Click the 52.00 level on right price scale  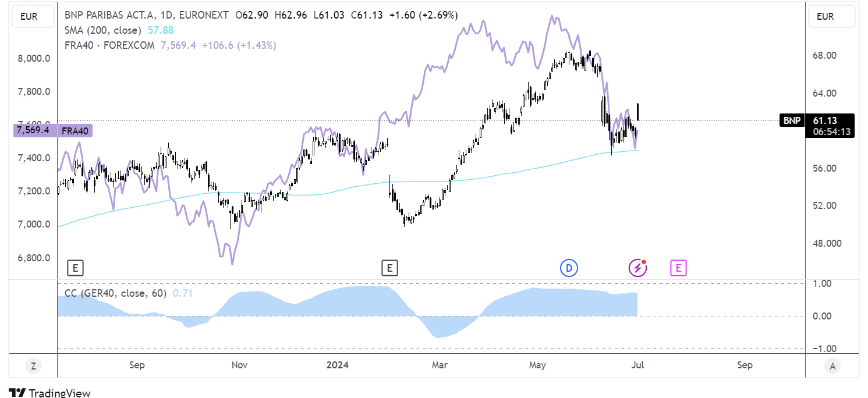pyautogui.click(x=824, y=205)
